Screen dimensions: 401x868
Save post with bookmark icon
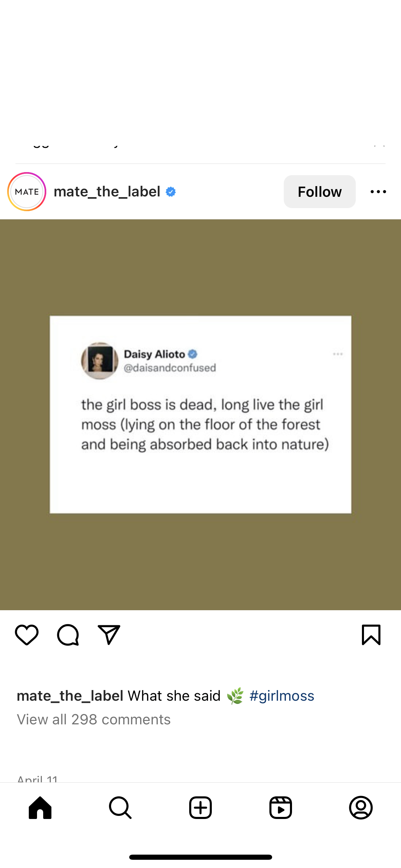tap(371, 635)
